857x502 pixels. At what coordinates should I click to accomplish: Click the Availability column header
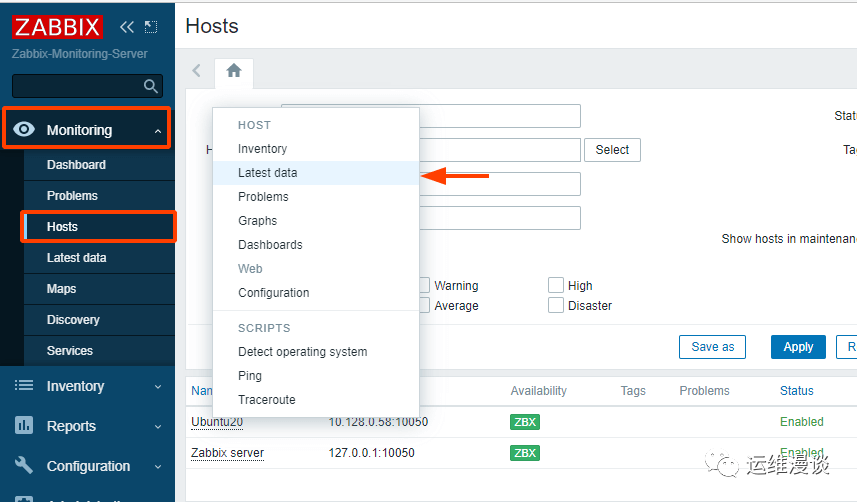coord(538,390)
